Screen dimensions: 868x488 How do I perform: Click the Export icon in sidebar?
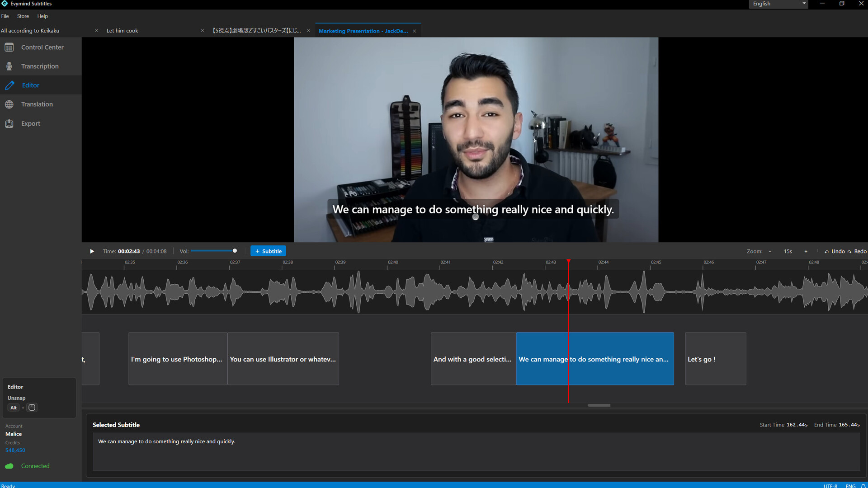point(9,123)
